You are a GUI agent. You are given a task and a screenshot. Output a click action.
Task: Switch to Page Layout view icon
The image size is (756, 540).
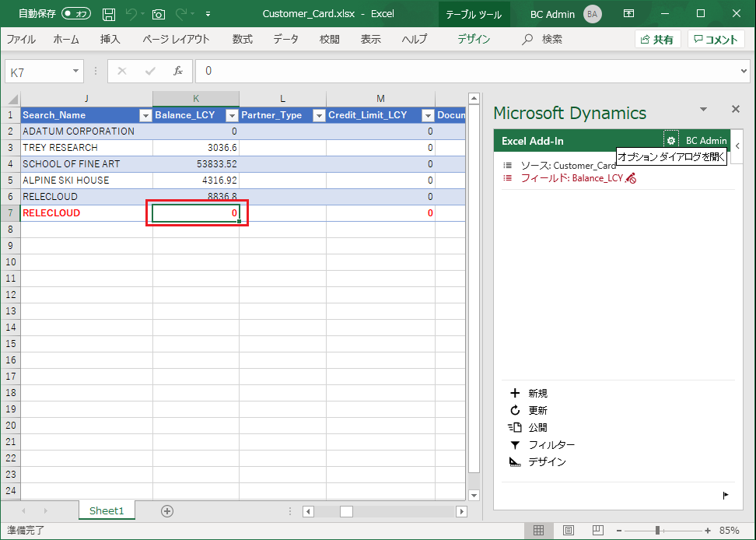pos(569,531)
